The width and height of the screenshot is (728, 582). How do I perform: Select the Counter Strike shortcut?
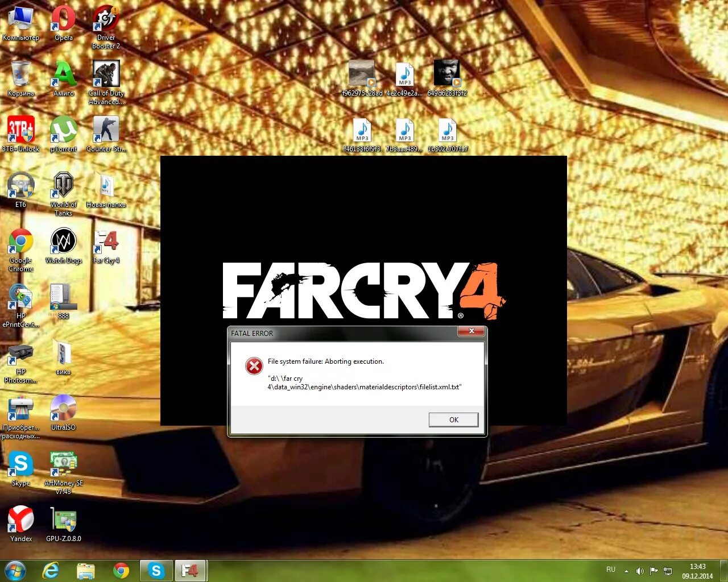click(106, 134)
